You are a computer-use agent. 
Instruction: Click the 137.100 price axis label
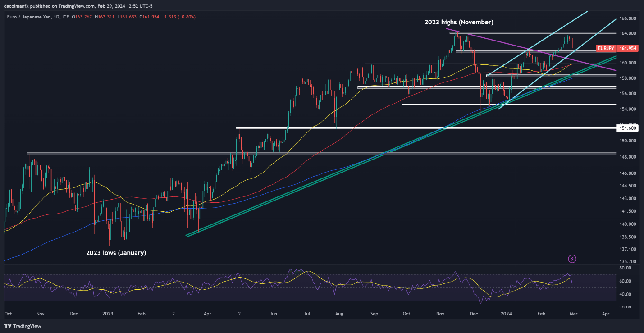[x=628, y=249]
